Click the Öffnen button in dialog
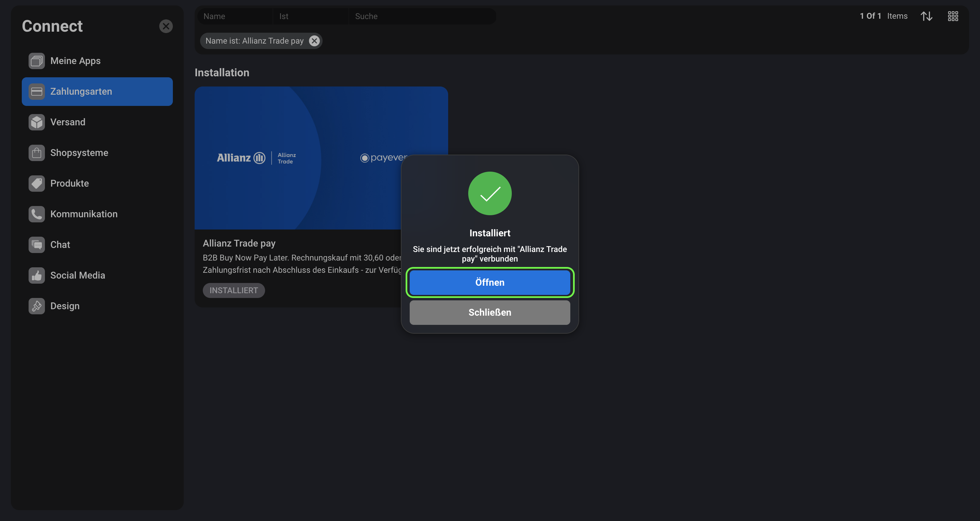The height and width of the screenshot is (521, 980). [x=490, y=282]
